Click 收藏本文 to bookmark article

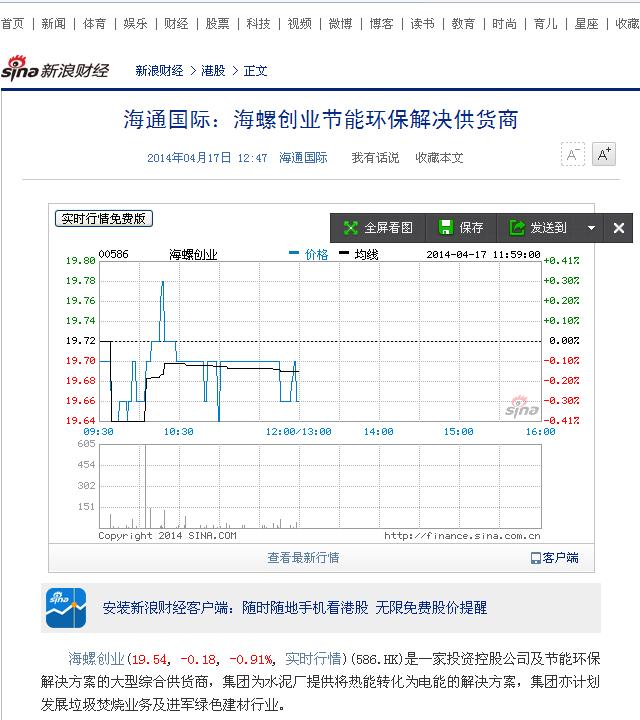pyautogui.click(x=439, y=158)
